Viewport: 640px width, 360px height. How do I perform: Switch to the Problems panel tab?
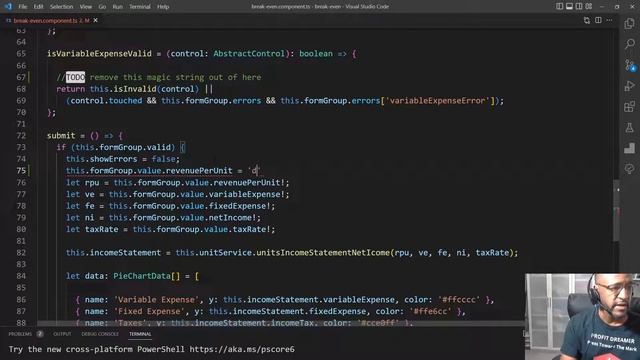click(x=20, y=334)
